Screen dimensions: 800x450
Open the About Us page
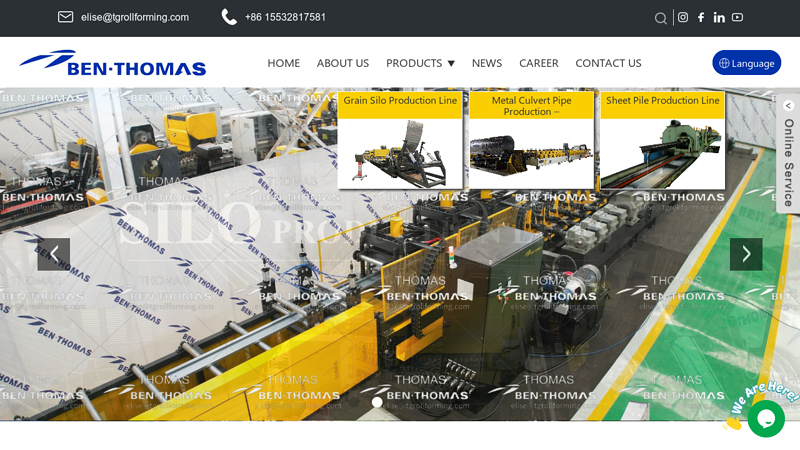click(x=343, y=63)
